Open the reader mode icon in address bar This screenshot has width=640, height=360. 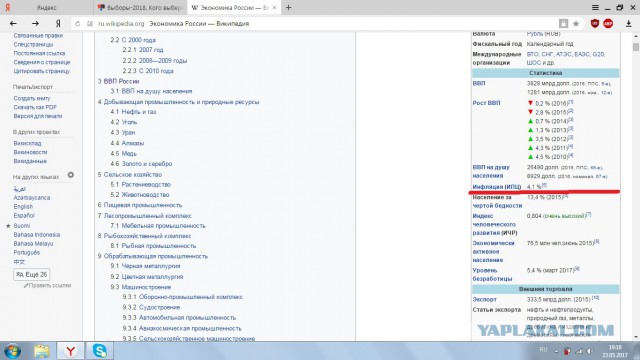pos(563,24)
